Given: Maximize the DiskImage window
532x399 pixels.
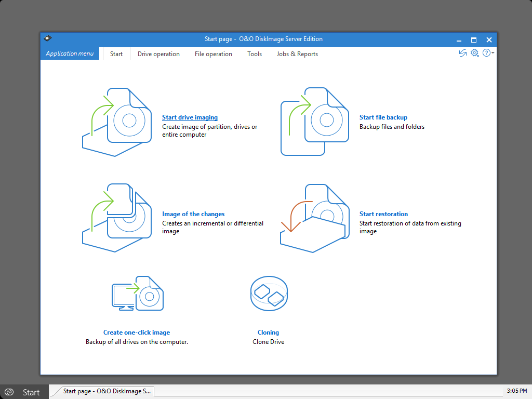Looking at the screenshot, I should click(474, 40).
